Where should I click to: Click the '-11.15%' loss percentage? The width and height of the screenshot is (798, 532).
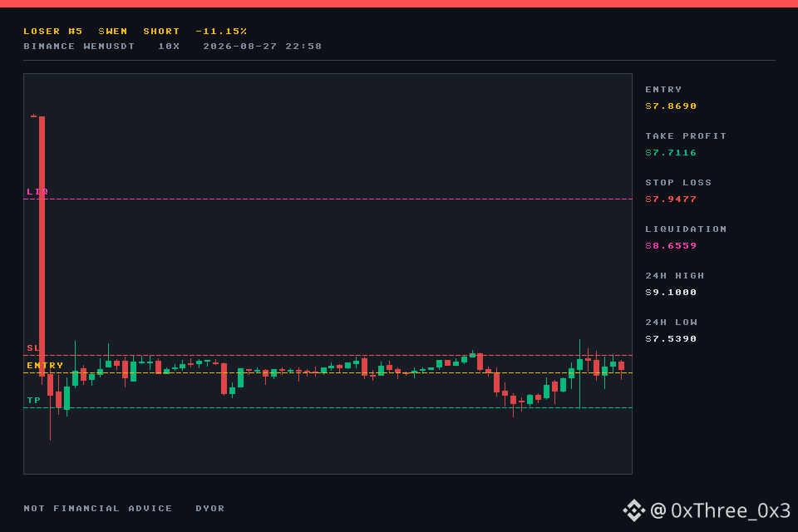pyautogui.click(x=221, y=31)
